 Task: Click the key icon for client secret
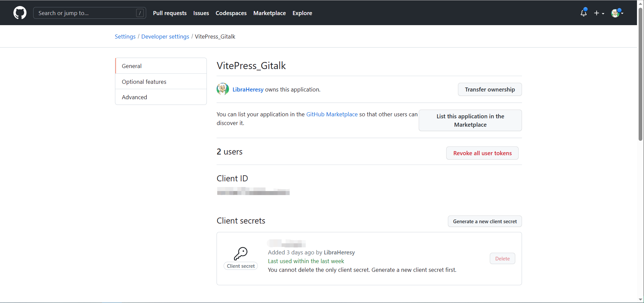pyautogui.click(x=241, y=254)
